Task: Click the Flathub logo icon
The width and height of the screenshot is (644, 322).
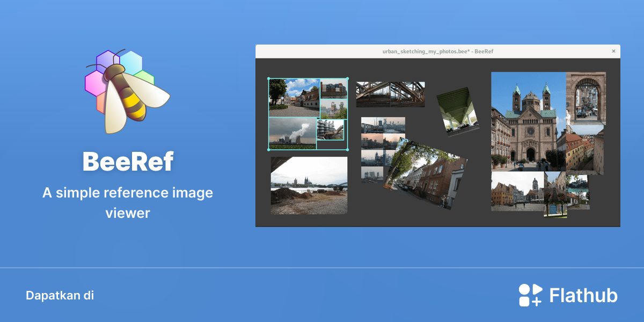Action: [x=530, y=295]
